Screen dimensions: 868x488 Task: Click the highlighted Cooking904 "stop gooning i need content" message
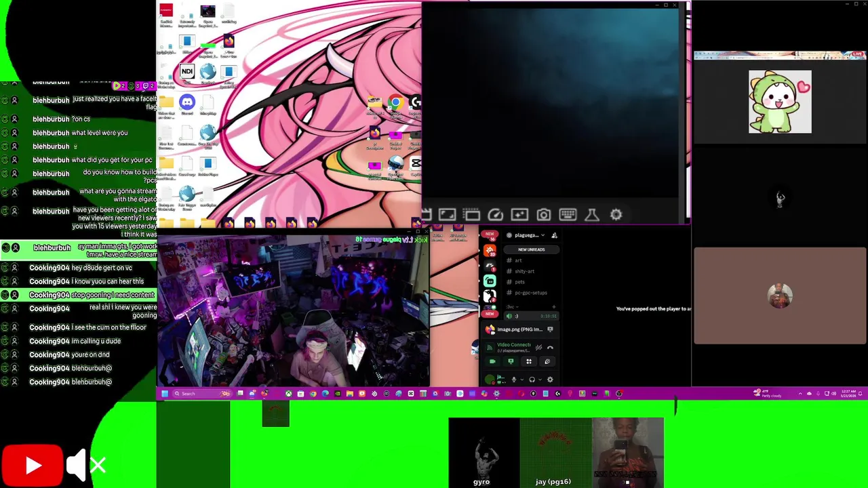[79, 295]
